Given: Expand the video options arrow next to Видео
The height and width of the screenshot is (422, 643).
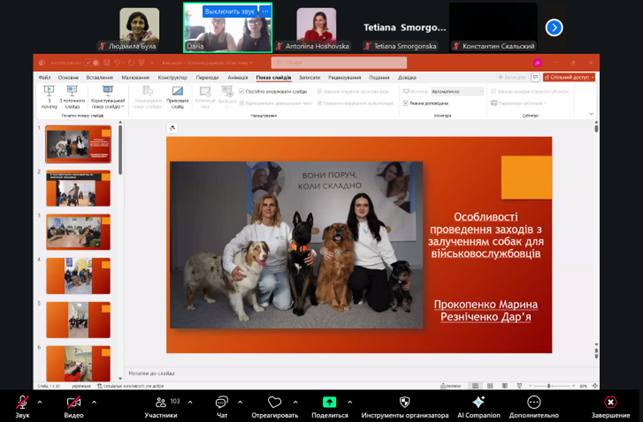Looking at the screenshot, I should (94, 402).
